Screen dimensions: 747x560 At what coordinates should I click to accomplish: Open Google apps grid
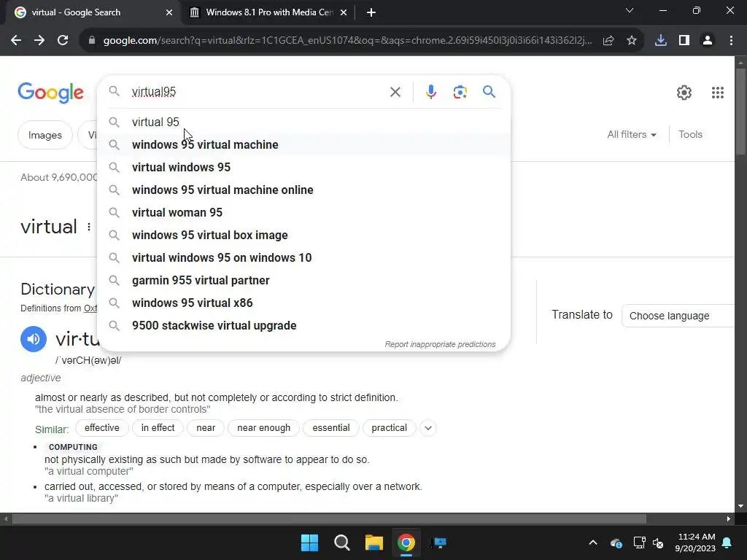[x=718, y=93]
